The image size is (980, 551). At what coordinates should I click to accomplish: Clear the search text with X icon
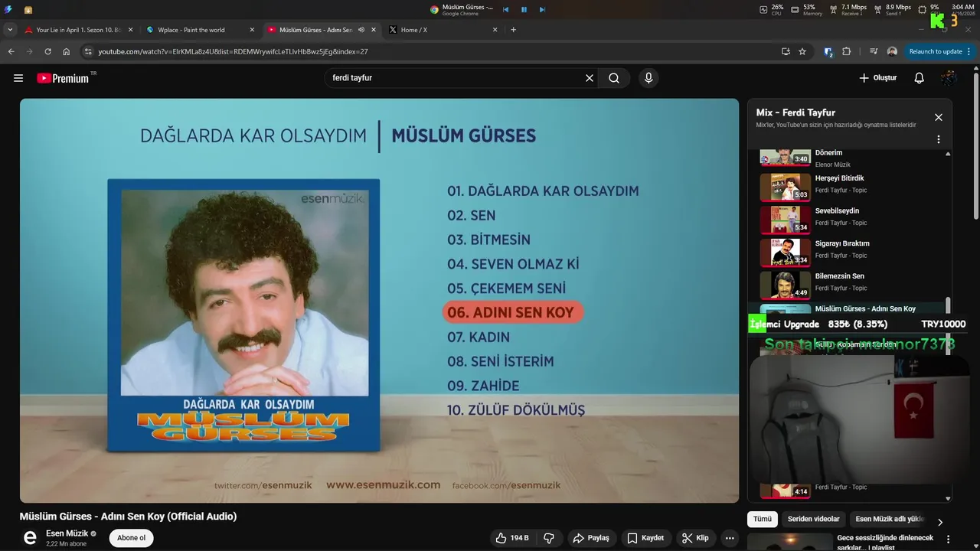(590, 78)
